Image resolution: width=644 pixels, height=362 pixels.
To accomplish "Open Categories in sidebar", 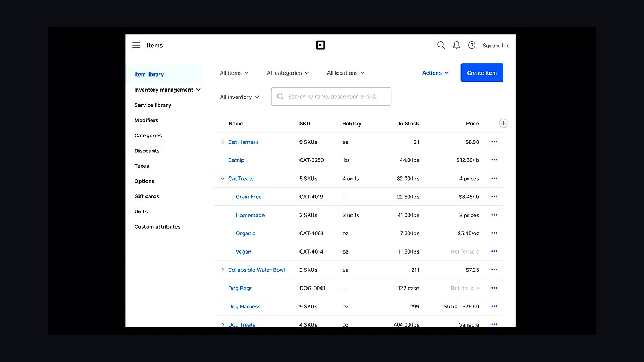I will [x=148, y=136].
